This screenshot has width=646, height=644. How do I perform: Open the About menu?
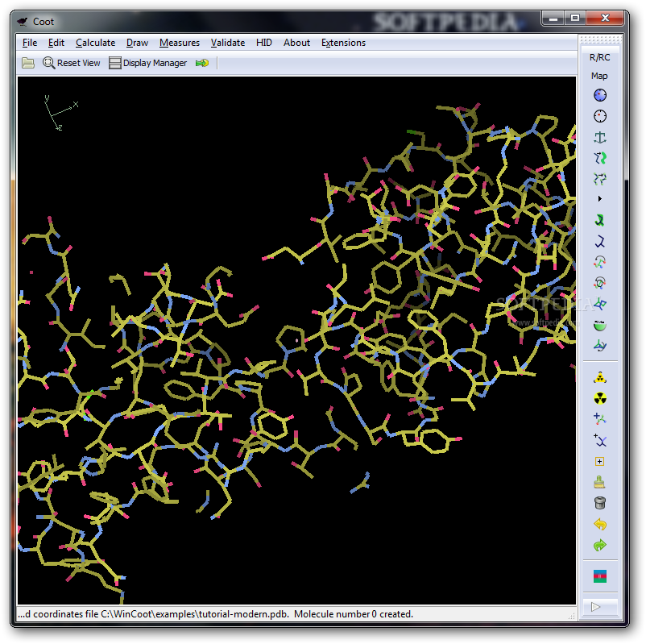coord(296,43)
